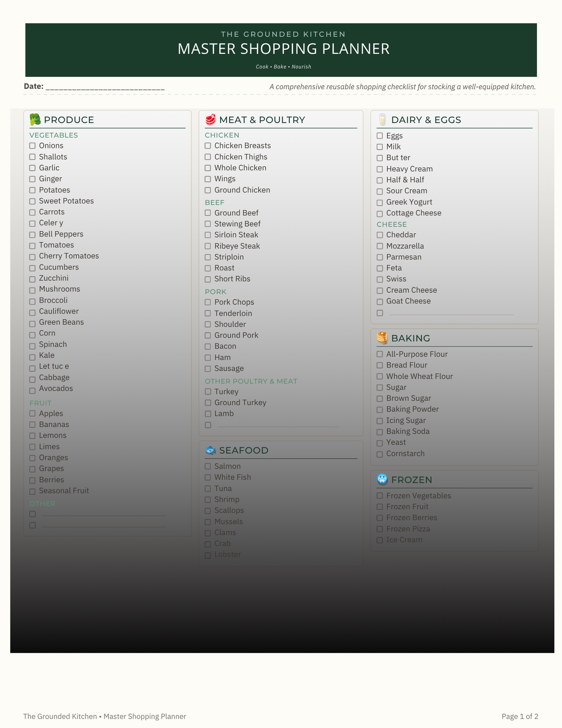Image resolution: width=562 pixels, height=728 pixels.
Task: Click the Cottage Cheese item label
Action: tap(414, 213)
